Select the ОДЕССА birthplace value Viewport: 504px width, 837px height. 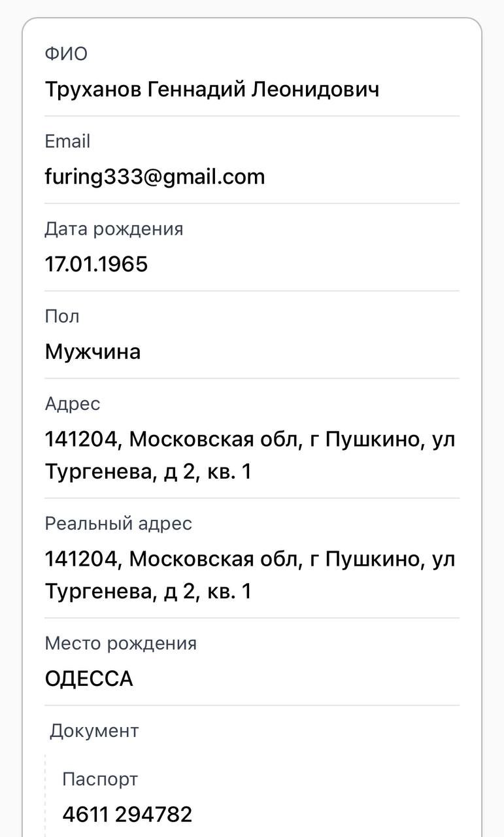(x=89, y=679)
